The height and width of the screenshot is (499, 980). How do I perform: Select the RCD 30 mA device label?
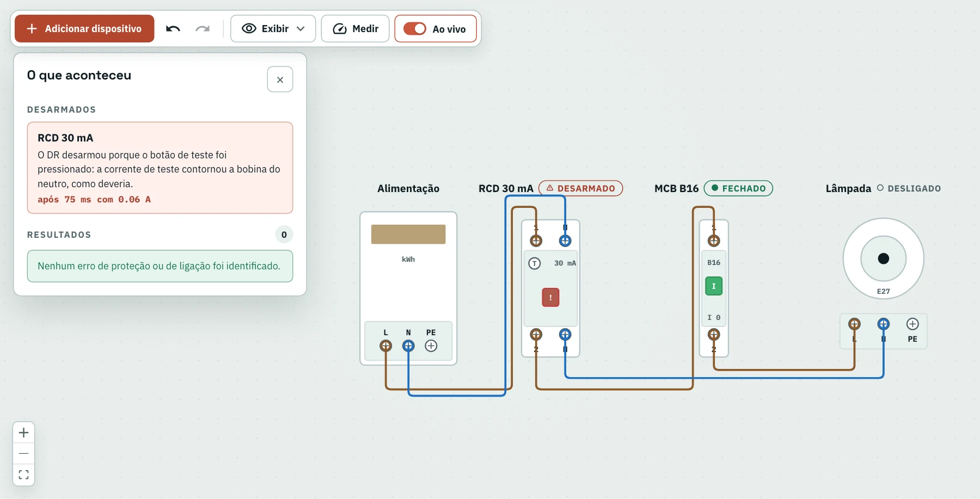click(x=506, y=188)
